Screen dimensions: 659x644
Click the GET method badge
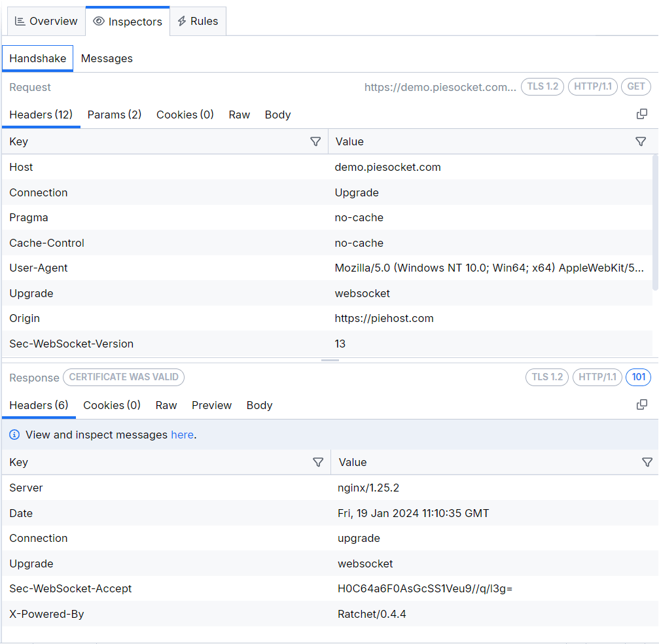635,86
